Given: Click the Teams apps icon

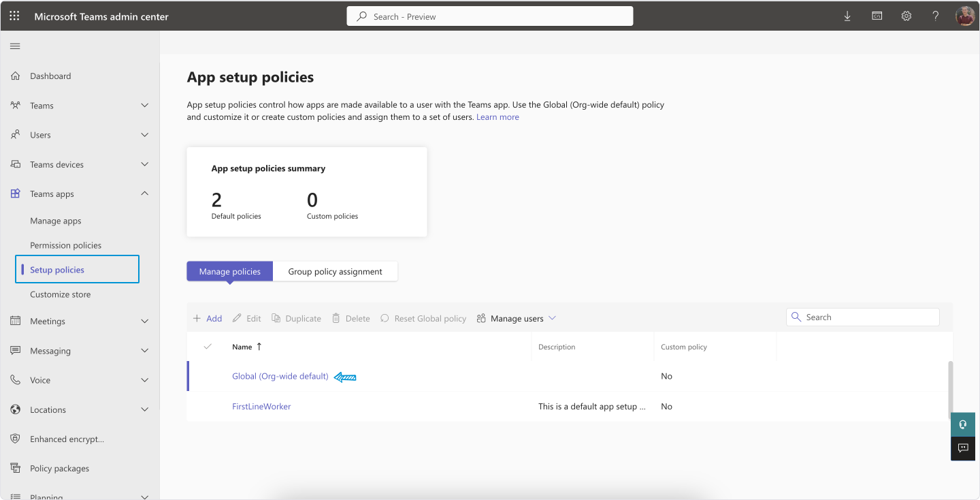Looking at the screenshot, I should (x=16, y=193).
